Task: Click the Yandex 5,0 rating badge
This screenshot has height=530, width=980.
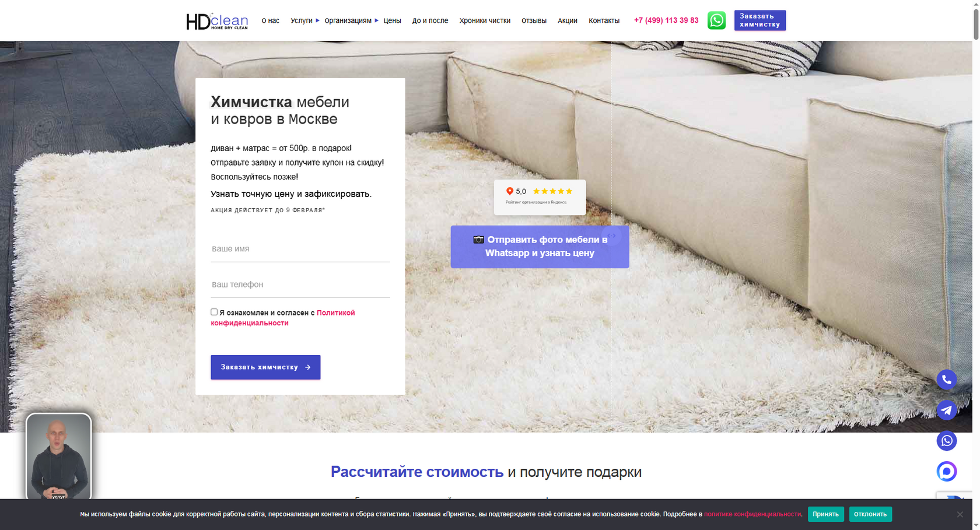Action: [x=540, y=197]
